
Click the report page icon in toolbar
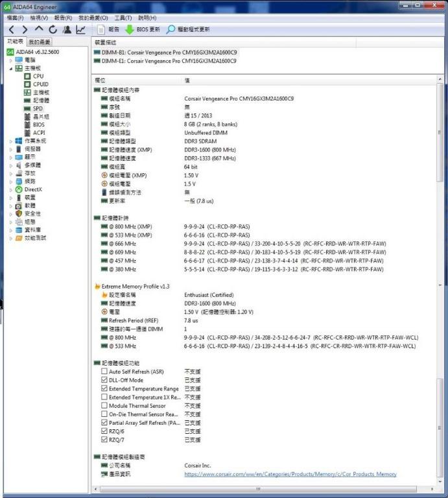point(101,30)
